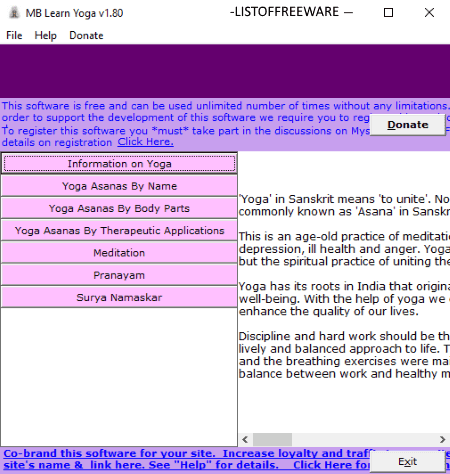The height and width of the screenshot is (474, 450).
Task: Click the 'Co-brand this software for your site' link
Action: point(110,453)
